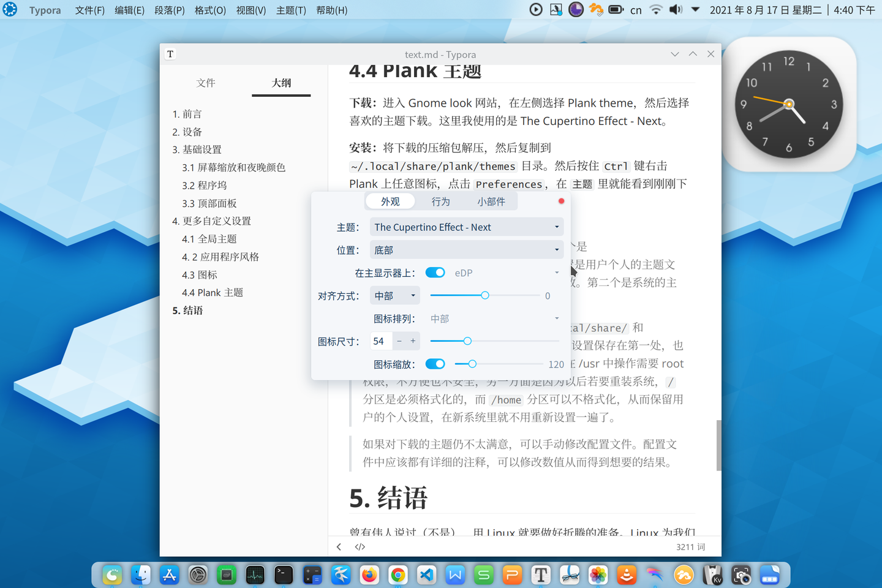882x588 pixels.
Task: Launch VLC media player cone icon
Action: pyautogui.click(x=627, y=575)
